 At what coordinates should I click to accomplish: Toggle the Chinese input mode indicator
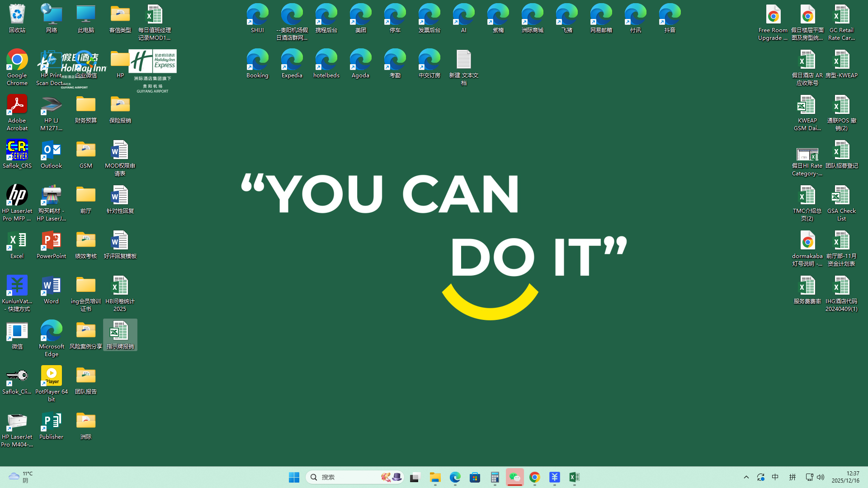coord(775,477)
